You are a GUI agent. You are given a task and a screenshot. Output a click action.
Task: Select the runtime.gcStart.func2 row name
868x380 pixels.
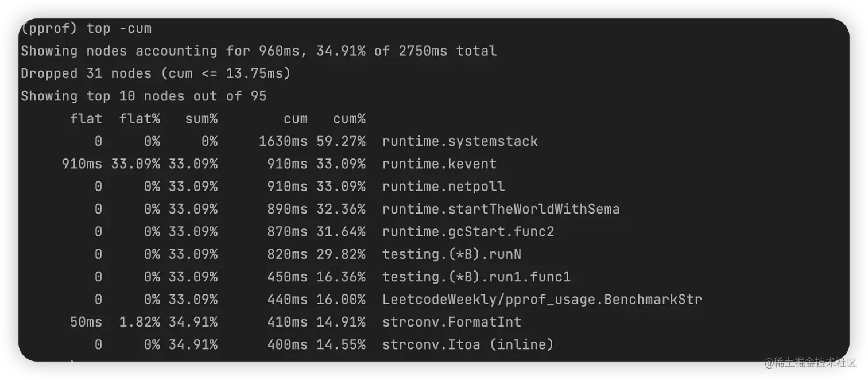click(468, 232)
